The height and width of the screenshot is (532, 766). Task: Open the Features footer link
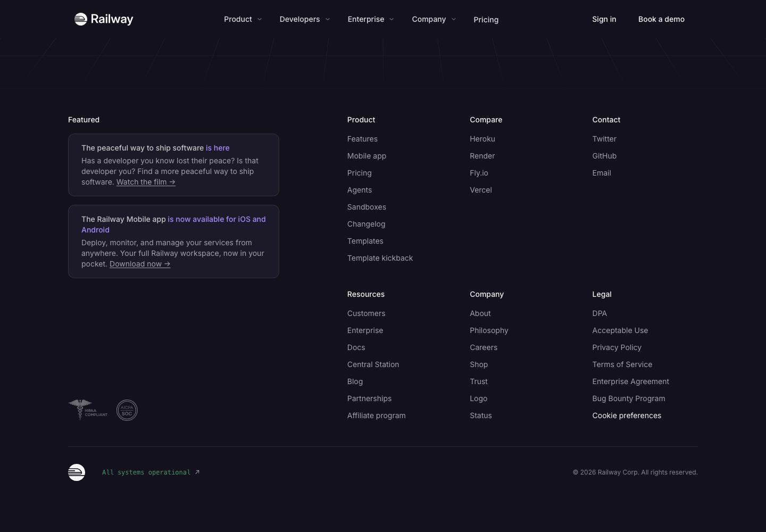pos(362,139)
